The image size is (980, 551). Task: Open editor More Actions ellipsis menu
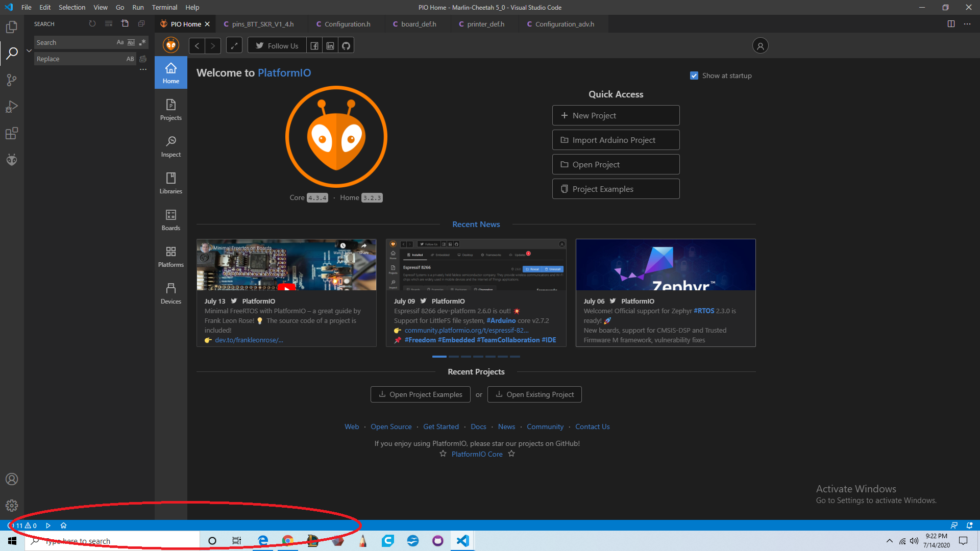tap(967, 24)
